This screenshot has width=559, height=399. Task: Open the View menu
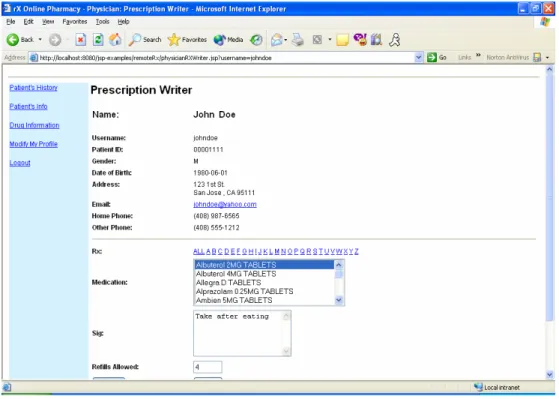click(x=48, y=22)
